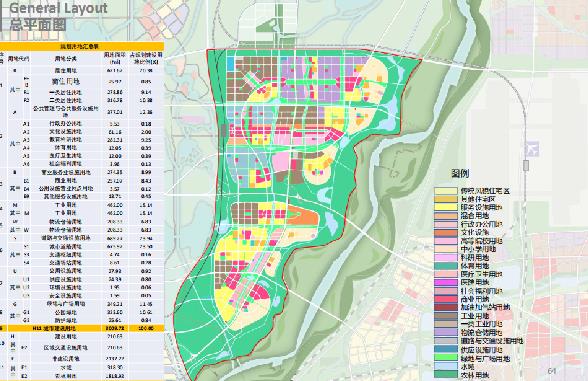Click the large orange block on map
588x381 pixels.
(302, 215)
